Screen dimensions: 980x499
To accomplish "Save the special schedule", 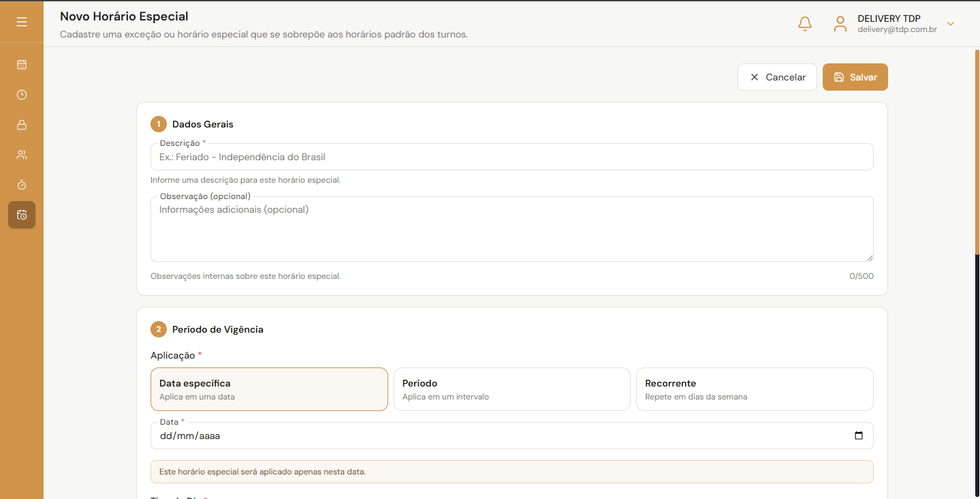I will click(855, 77).
